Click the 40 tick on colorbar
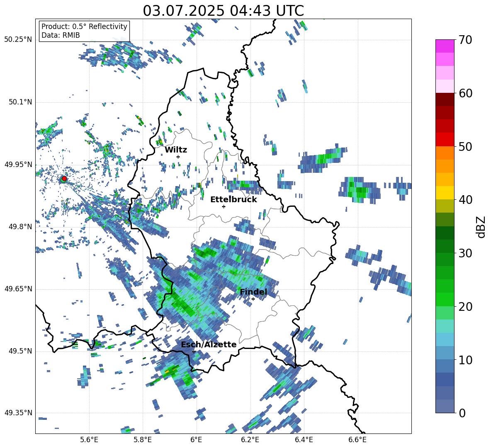Image resolution: width=491 pixels, height=448 pixels. coord(465,200)
